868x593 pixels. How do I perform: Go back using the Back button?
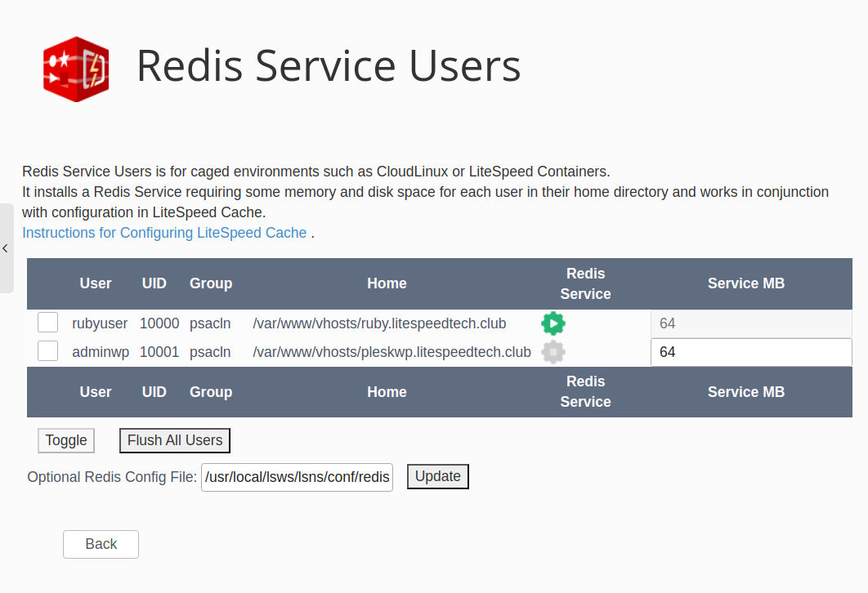coord(101,544)
